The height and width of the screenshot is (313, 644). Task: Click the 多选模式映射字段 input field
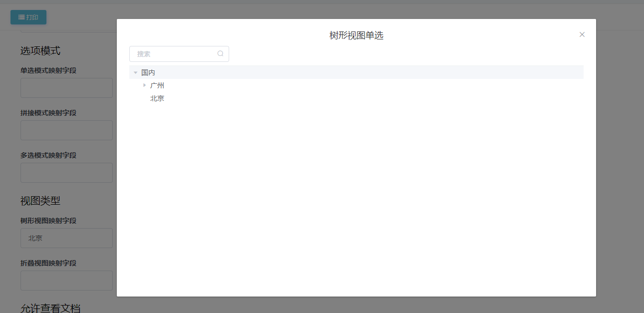(66, 173)
